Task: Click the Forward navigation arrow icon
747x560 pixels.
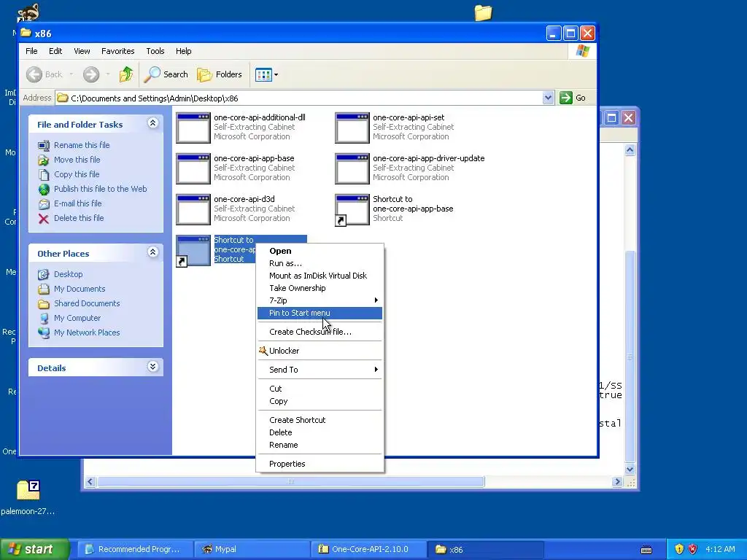Action: (91, 74)
